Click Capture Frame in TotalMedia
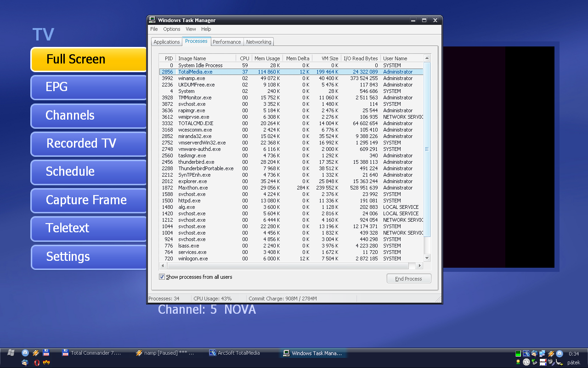The width and height of the screenshot is (588, 368). 88,200
